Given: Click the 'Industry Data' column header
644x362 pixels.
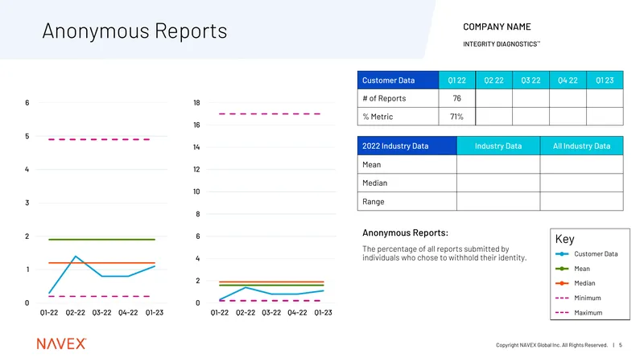Looking at the screenshot, I should coord(498,146).
